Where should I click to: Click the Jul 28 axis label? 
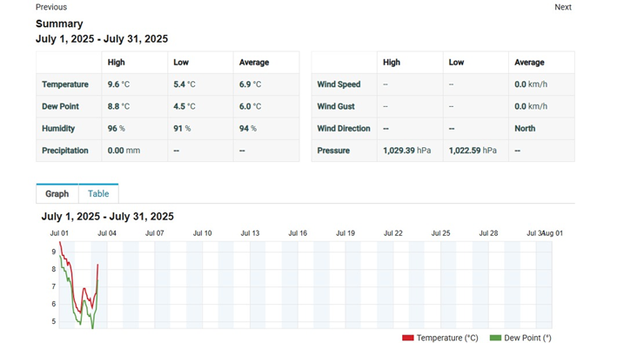[x=488, y=233]
